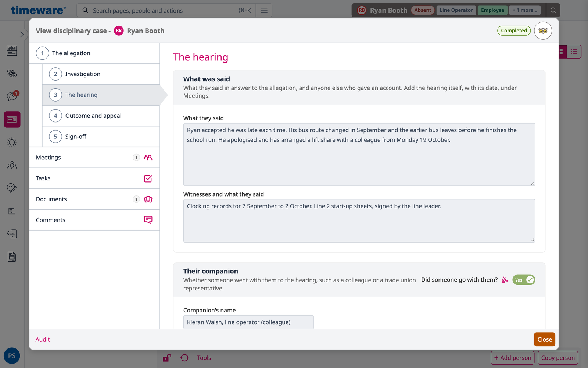Image resolution: width=588 pixels, height=368 pixels.
Task: Open the sun sidebar icon
Action: point(12,142)
